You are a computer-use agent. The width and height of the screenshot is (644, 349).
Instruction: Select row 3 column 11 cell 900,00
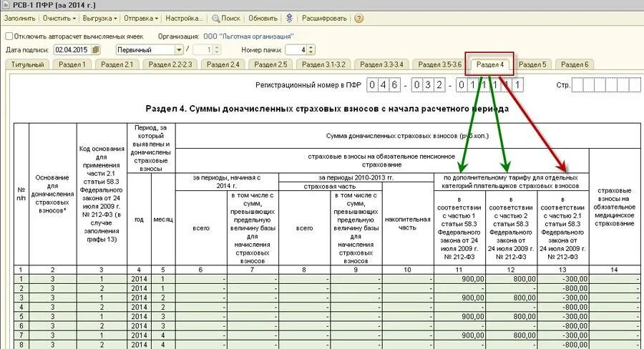pos(459,298)
